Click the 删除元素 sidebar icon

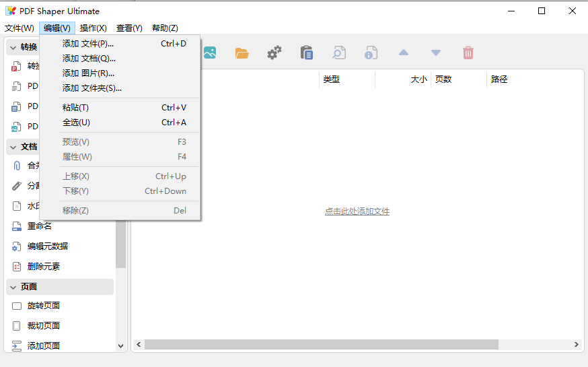click(x=17, y=267)
